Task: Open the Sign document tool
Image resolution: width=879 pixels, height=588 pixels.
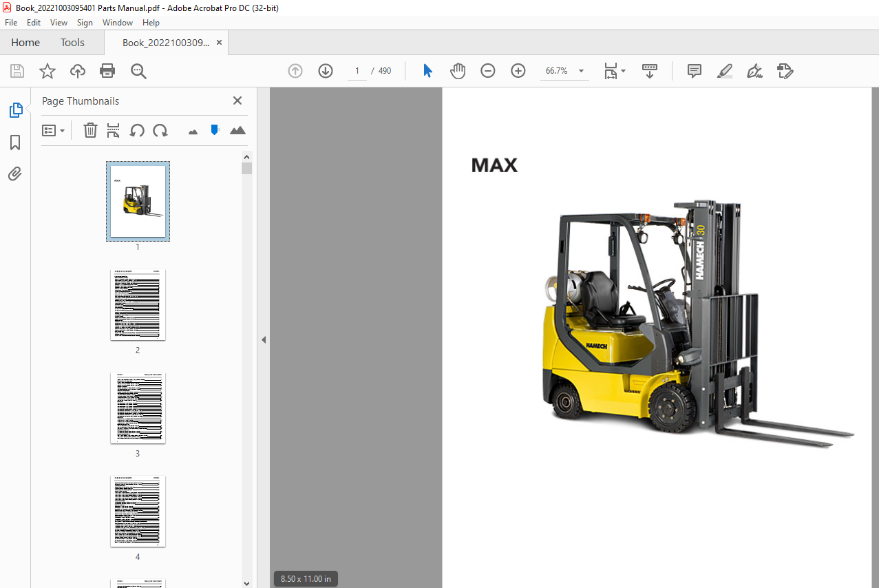Action: [754, 71]
